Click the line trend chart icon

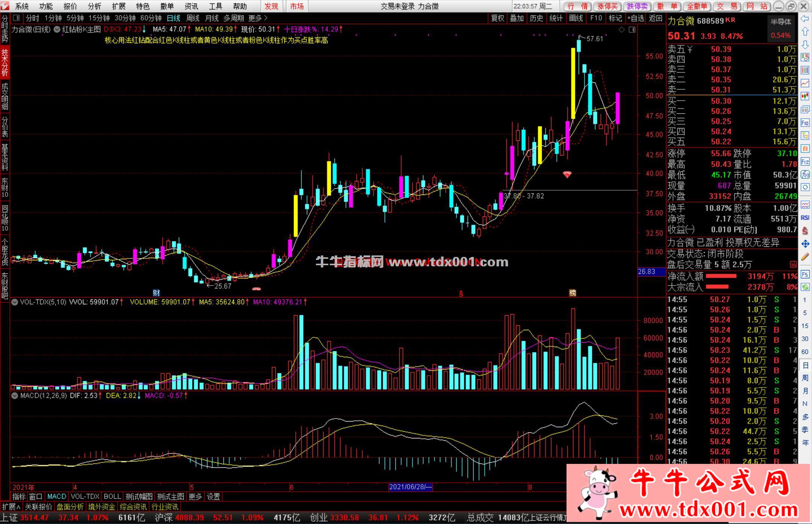[x=805, y=83]
